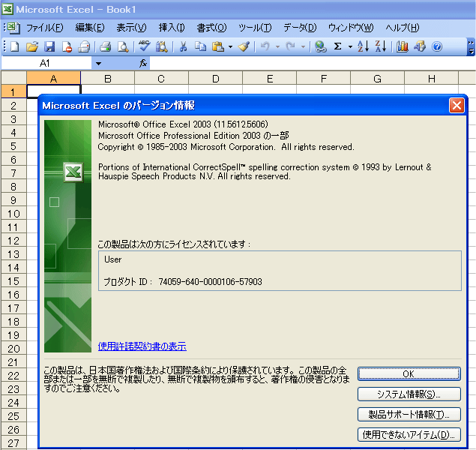Select column H header

[x=431, y=79]
